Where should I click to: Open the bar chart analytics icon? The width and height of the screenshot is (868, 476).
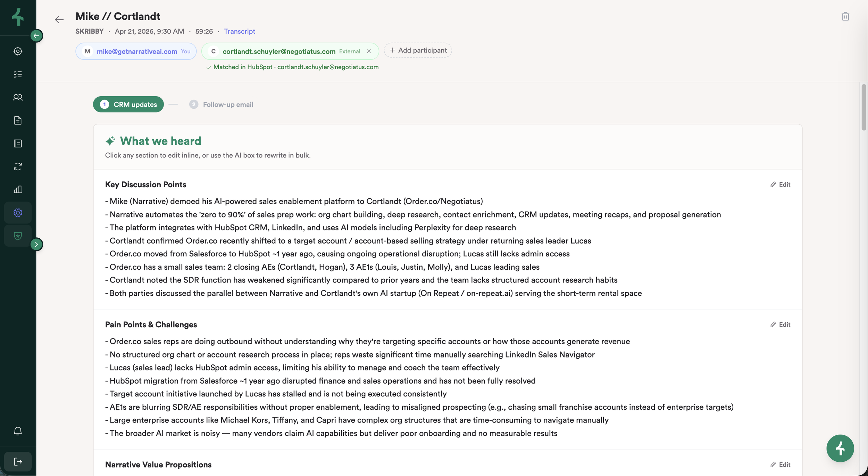(18, 189)
